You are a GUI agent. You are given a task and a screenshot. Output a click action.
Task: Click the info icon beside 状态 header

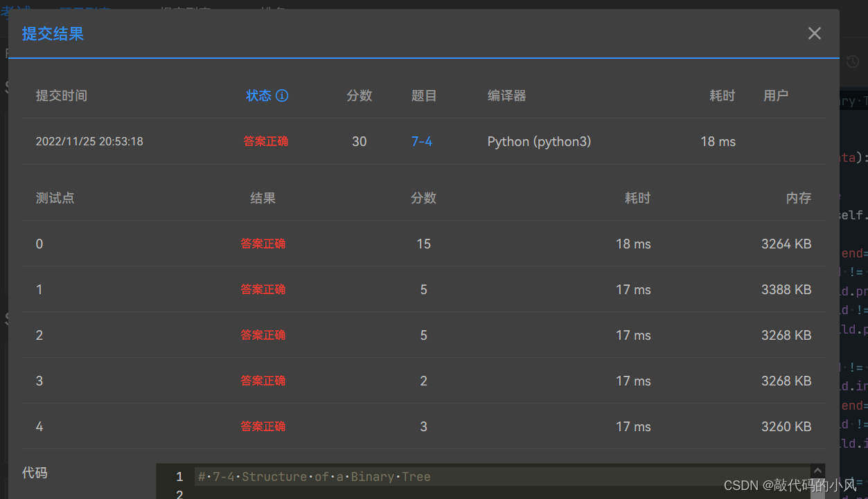283,96
